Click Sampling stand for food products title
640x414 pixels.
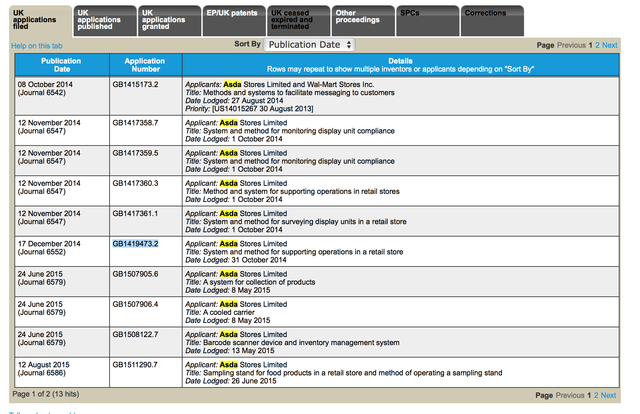(344, 373)
